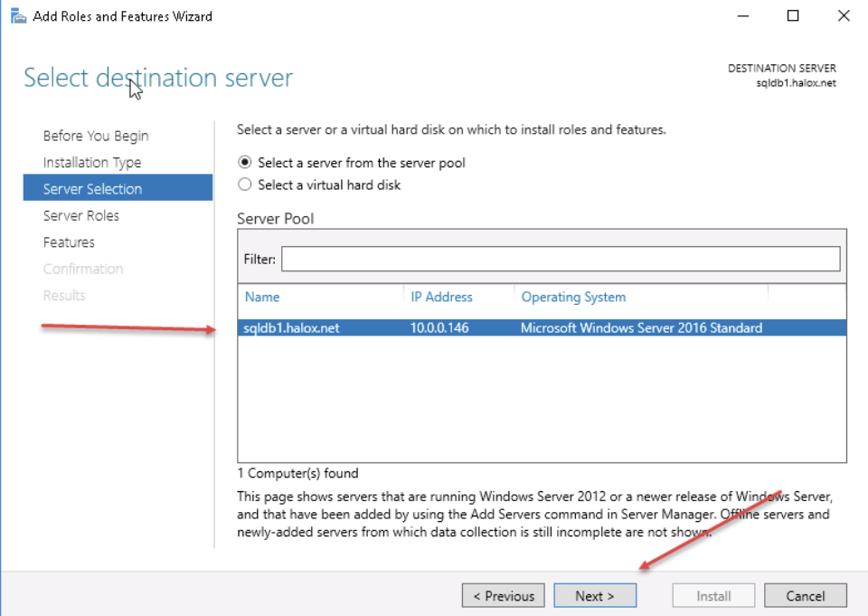Click the Previous button
Viewport: 868px width, 616px height.
coord(504,595)
